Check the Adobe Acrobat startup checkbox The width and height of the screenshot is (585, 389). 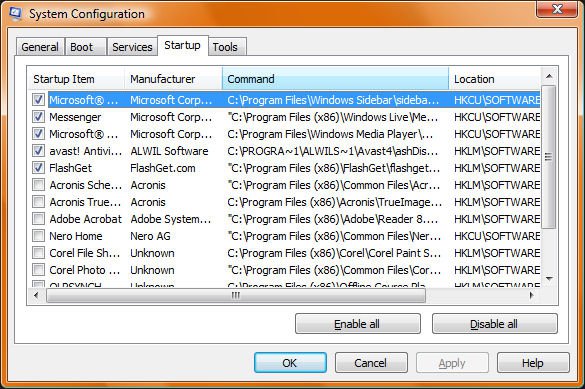(38, 219)
